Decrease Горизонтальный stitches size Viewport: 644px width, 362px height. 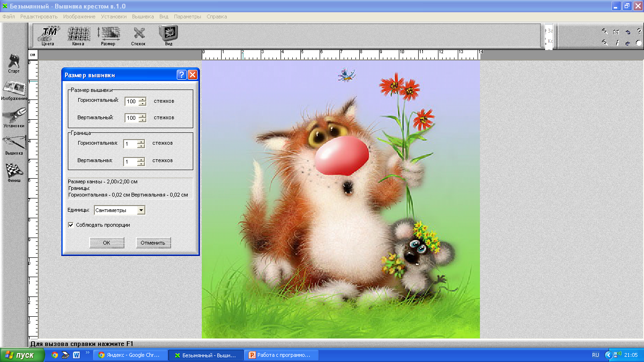(142, 103)
